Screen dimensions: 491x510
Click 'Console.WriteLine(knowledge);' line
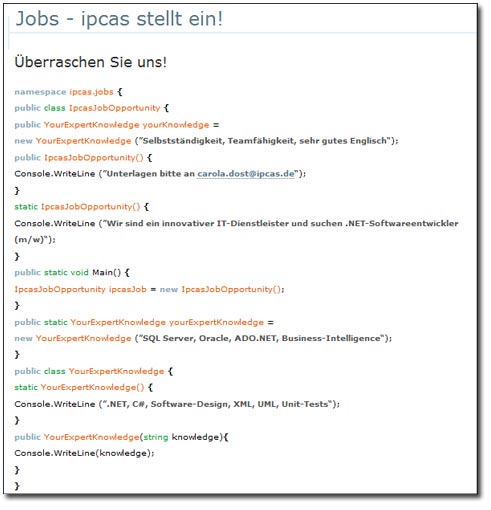(84, 453)
